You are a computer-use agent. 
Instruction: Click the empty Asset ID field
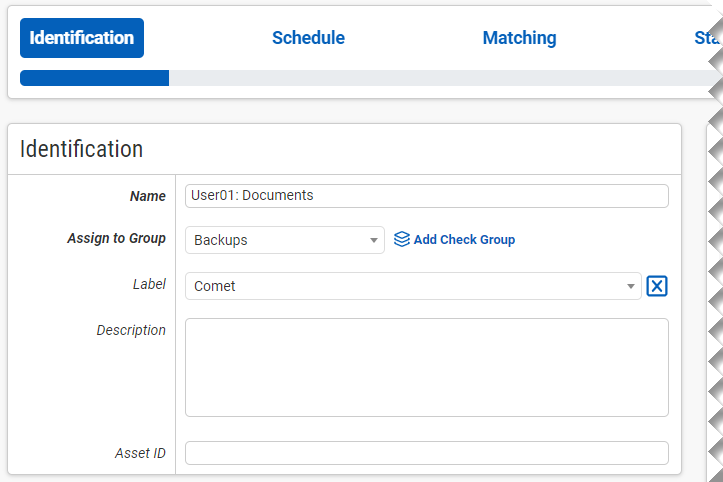(426, 453)
